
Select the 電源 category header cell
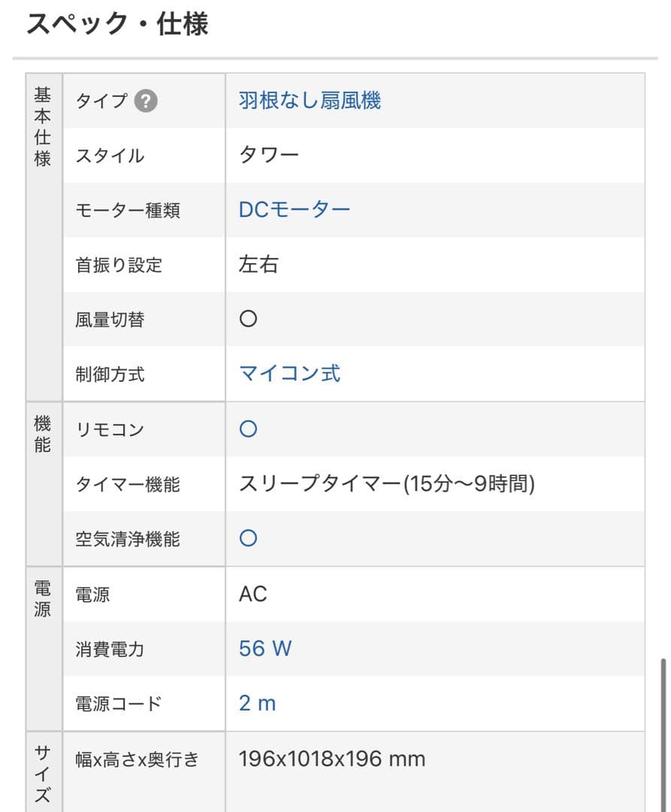[43, 599]
